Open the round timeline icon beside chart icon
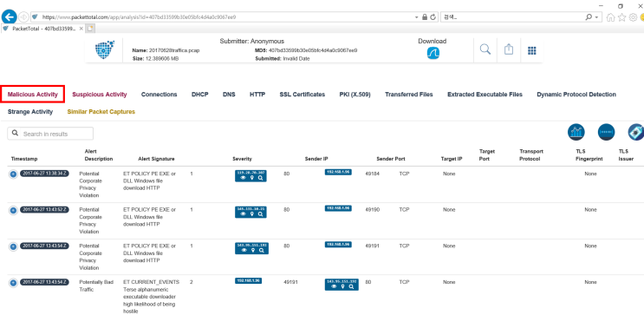The height and width of the screenshot is (315, 644). tap(606, 132)
